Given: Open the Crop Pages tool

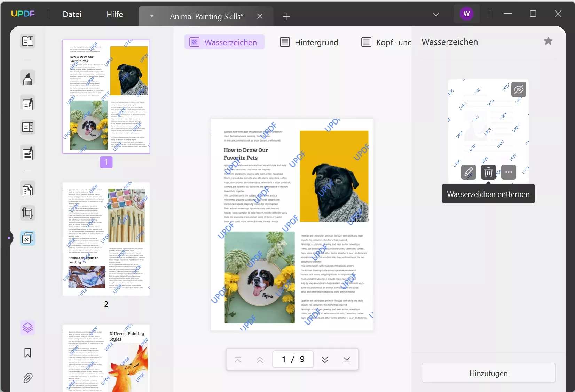Looking at the screenshot, I should click(27, 213).
